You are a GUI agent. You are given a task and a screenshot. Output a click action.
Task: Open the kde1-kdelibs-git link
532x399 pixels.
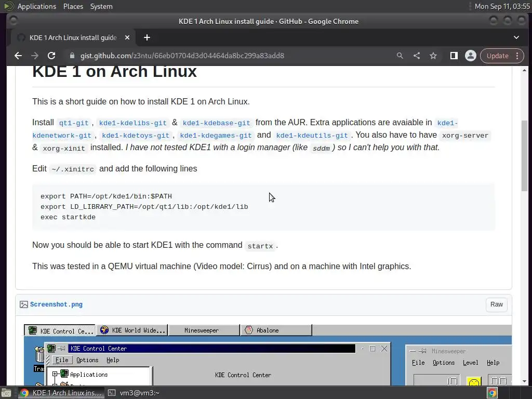[132, 123]
